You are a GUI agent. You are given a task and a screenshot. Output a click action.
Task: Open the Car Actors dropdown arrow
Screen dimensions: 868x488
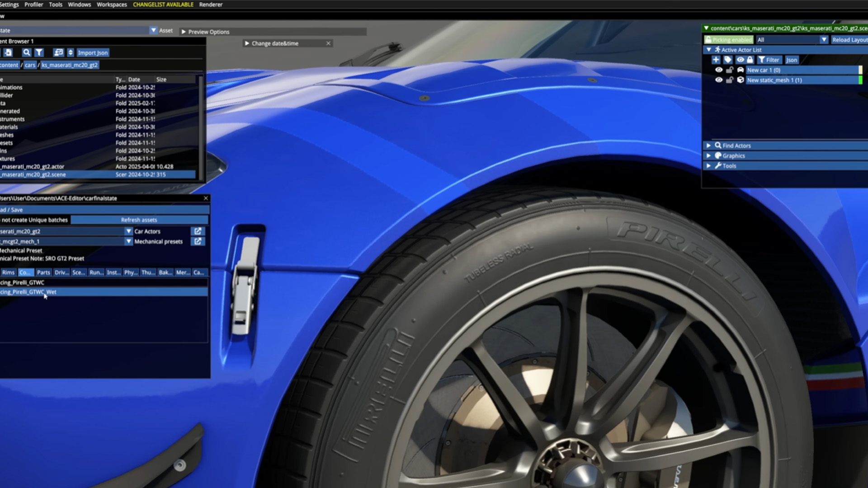128,231
